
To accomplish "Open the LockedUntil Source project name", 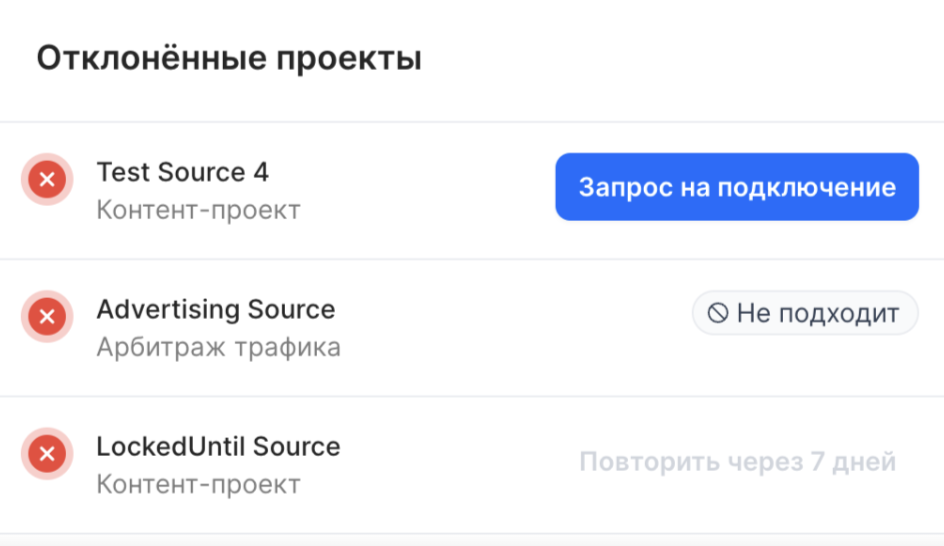I will [219, 447].
